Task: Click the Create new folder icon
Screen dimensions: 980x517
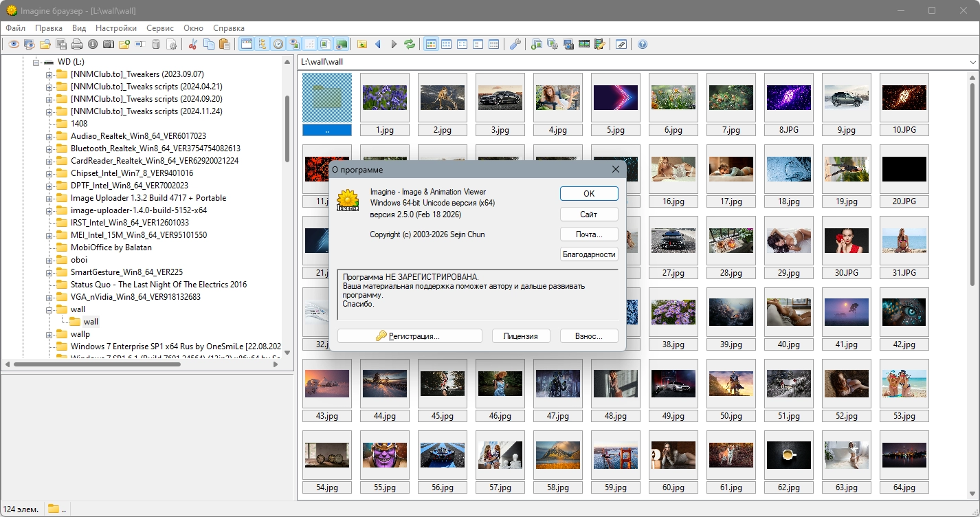Action: point(124,45)
